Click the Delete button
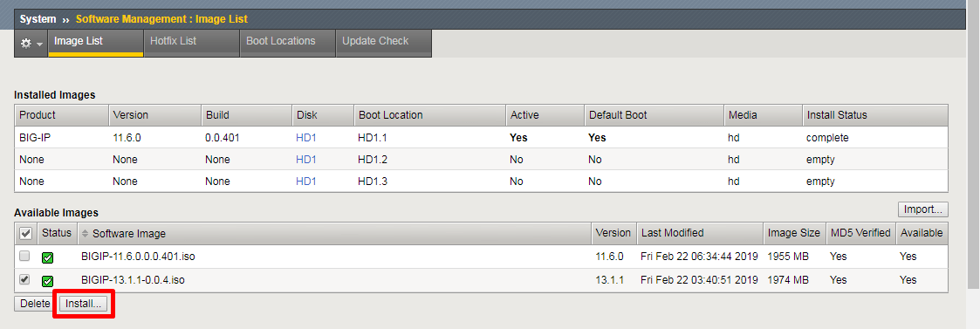980x329 pixels. click(x=35, y=304)
